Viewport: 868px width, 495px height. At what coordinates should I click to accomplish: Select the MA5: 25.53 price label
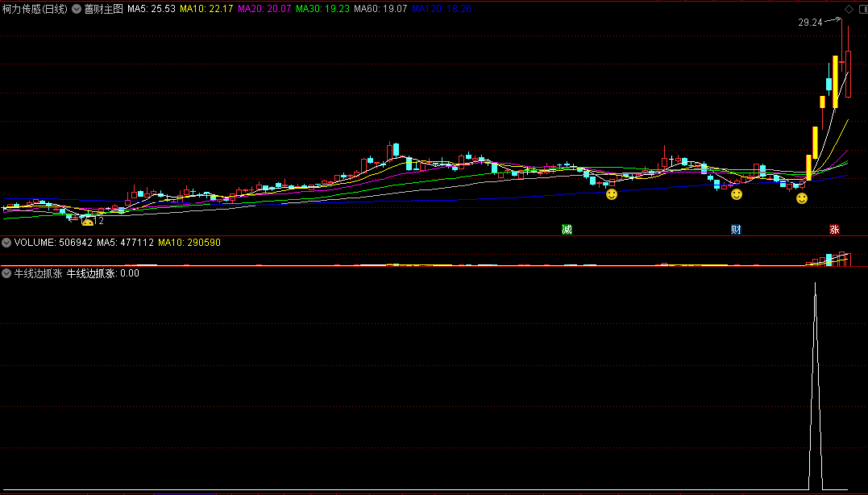click(152, 9)
